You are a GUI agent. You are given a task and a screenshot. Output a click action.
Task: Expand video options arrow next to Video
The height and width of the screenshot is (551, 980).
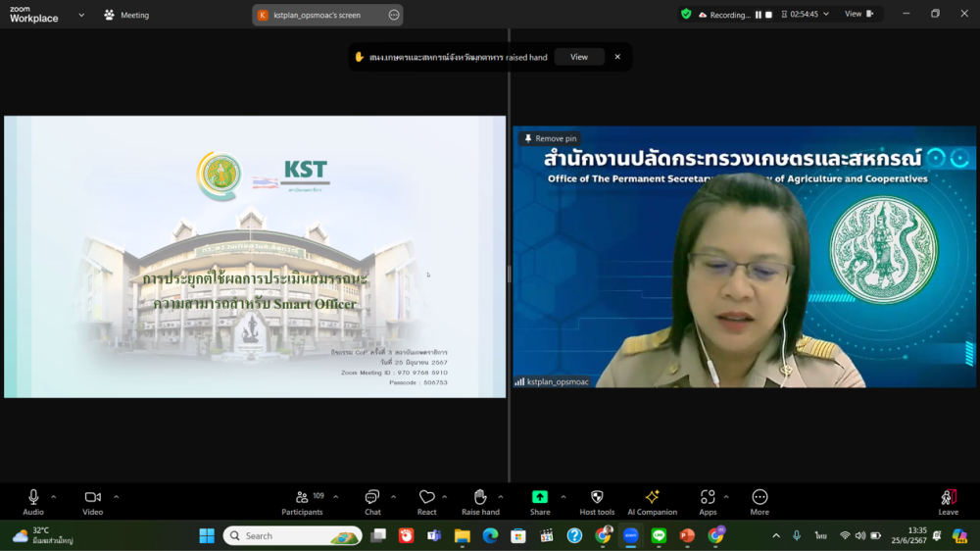click(x=116, y=496)
